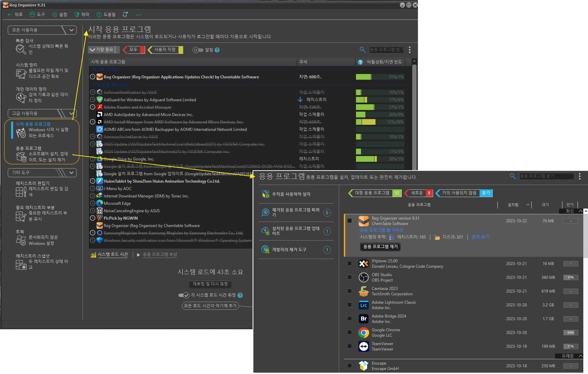This screenshot has height=374, width=588.
Task: Check the OBS Studio checkbox
Action: point(350,277)
